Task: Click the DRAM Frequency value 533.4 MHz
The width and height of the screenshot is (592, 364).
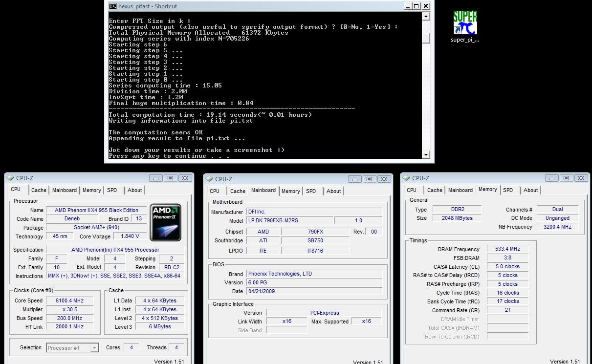Action: pos(507,249)
